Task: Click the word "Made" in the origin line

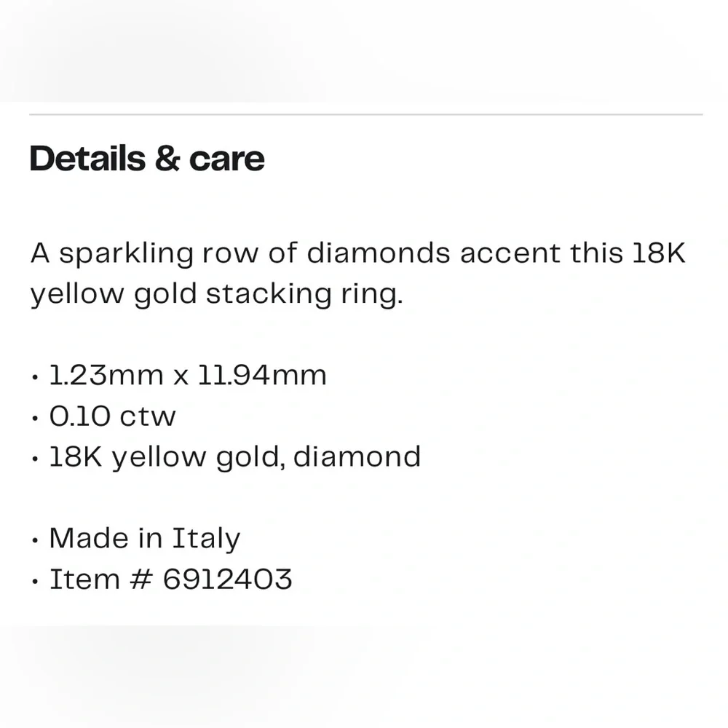Action: tap(87, 539)
